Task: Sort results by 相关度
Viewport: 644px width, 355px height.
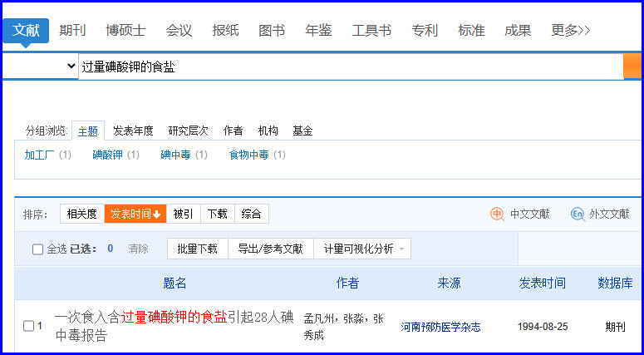Action: [x=82, y=214]
